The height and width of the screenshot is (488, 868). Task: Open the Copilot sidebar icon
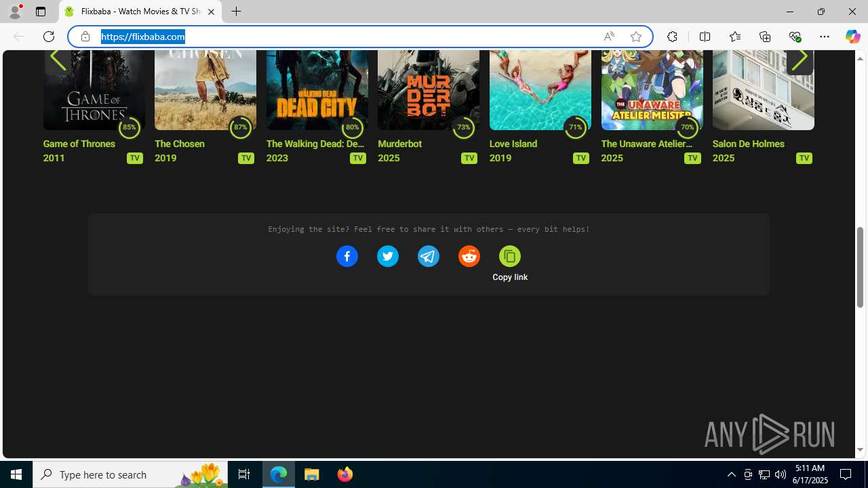(x=852, y=37)
